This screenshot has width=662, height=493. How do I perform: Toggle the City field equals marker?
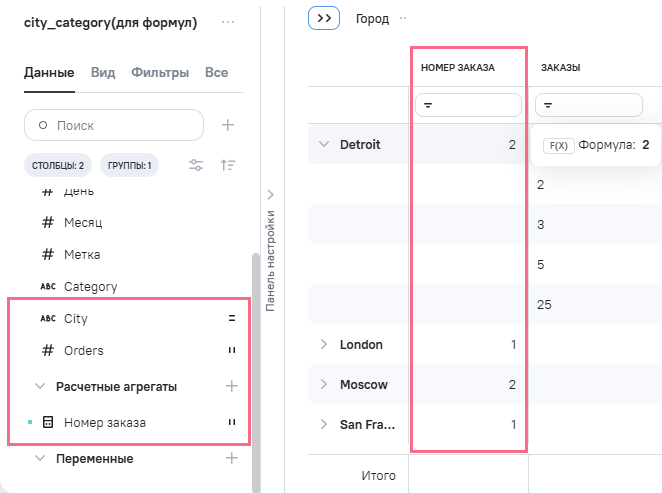(231, 319)
